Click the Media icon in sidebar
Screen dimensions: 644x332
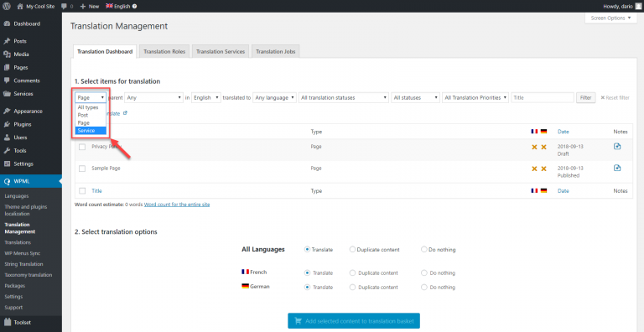coord(7,54)
